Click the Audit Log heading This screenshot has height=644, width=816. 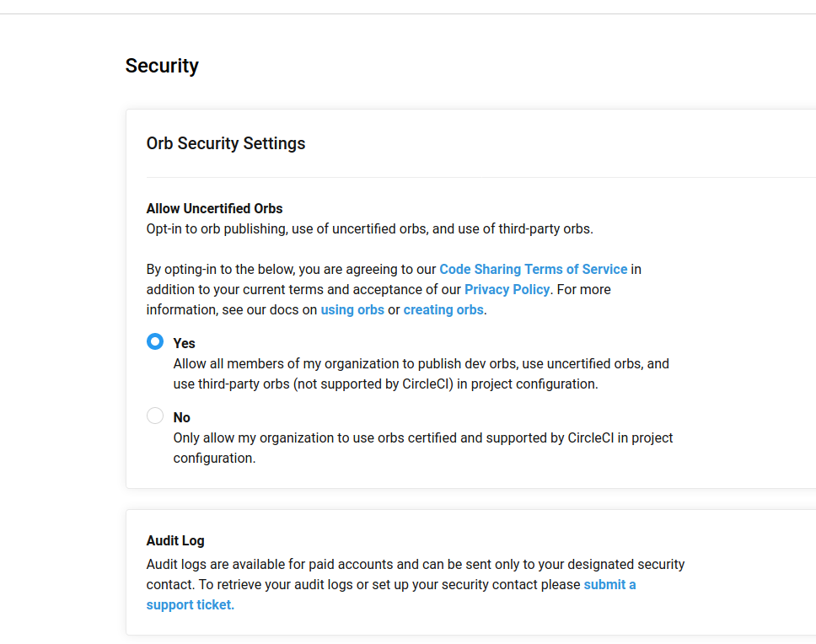click(175, 541)
